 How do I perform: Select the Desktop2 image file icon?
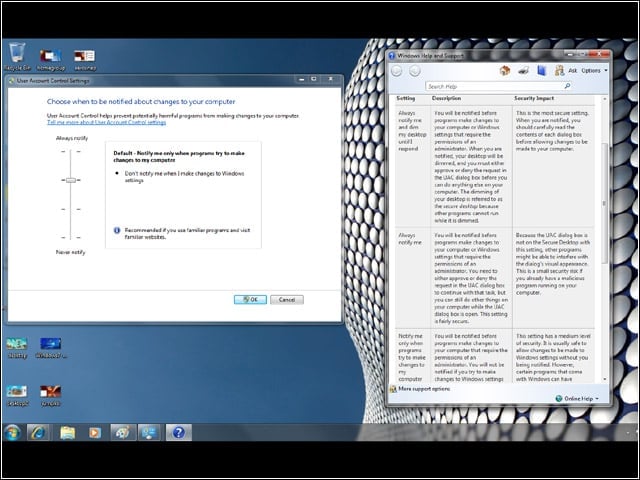coord(17,396)
